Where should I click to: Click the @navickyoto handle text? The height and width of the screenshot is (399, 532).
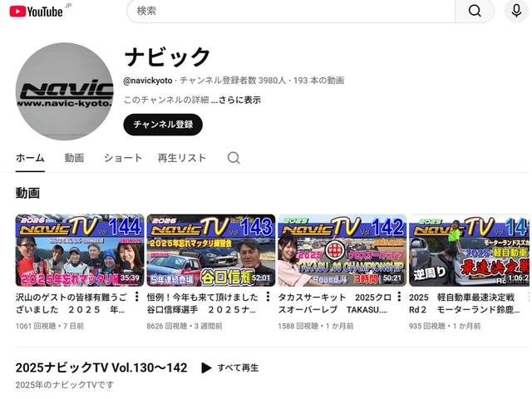point(148,81)
